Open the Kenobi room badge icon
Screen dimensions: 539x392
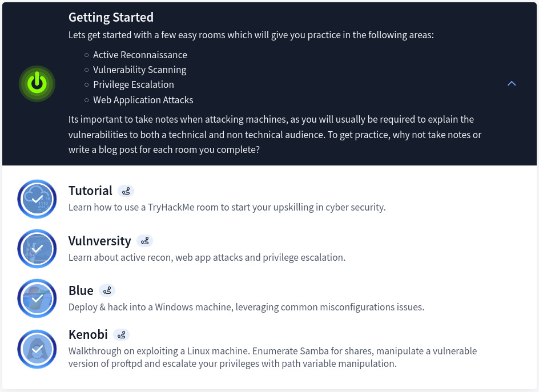(x=37, y=349)
